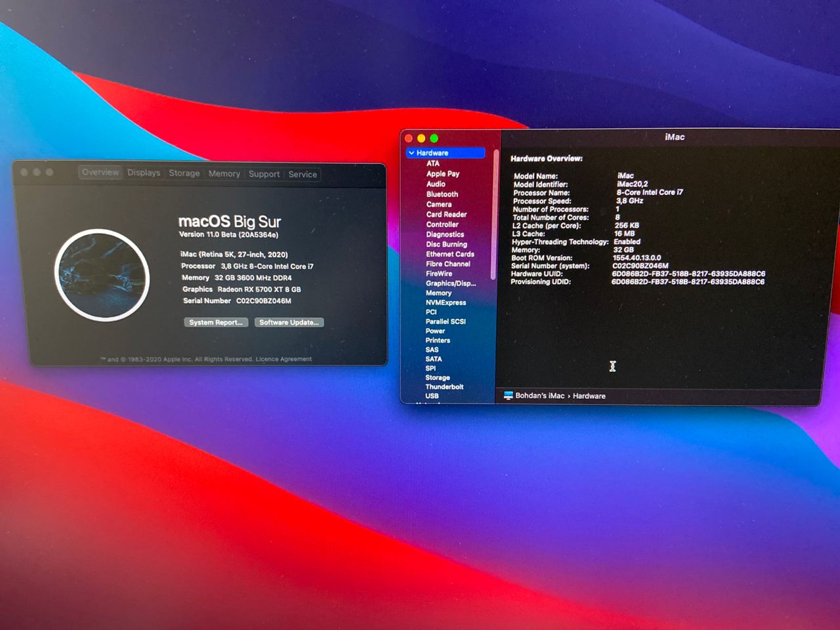Click Bohdan's iMac in the path bar
The height and width of the screenshot is (630, 840).
(x=540, y=396)
